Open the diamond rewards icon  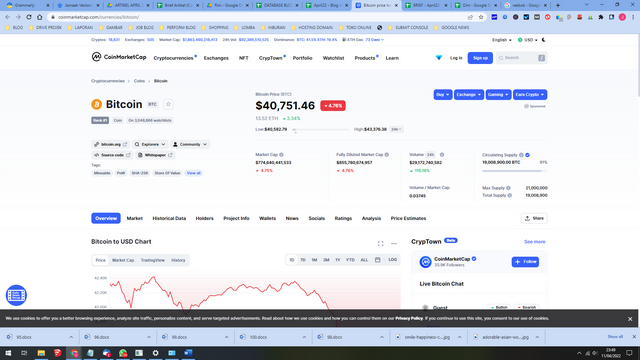click(439, 58)
